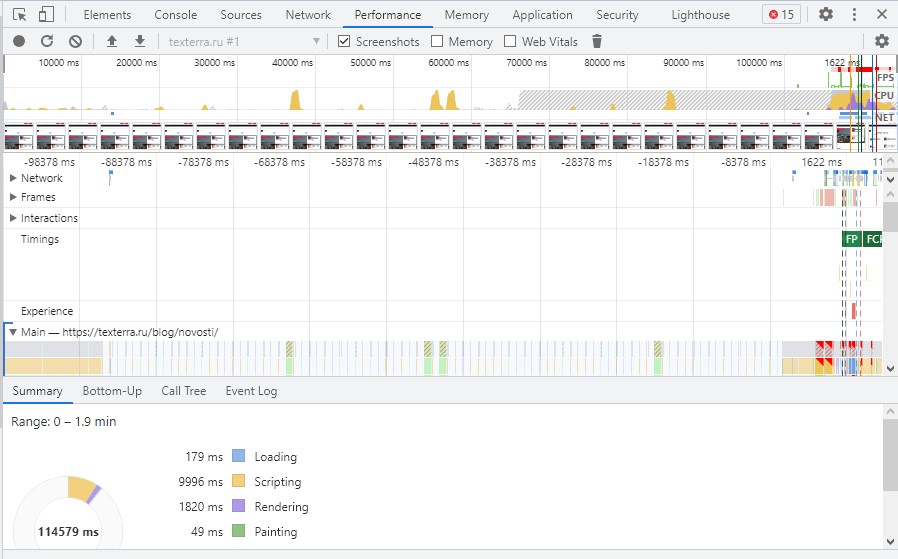Viewport: 898px width, 559px height.
Task: Start recording with the record button
Action: click(x=19, y=41)
